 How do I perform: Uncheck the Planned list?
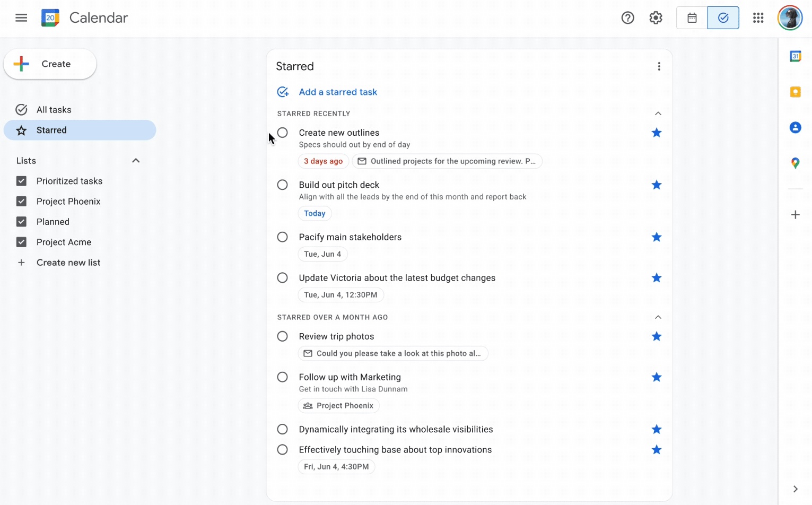coord(21,222)
